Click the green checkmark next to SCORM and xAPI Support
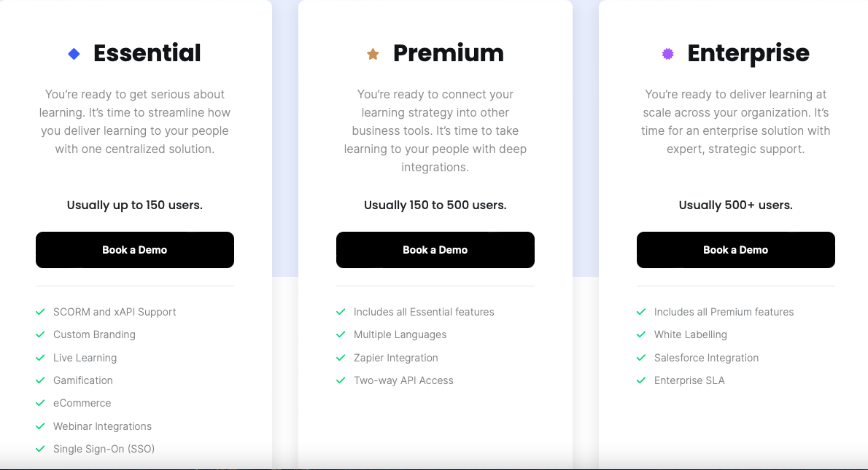The width and height of the screenshot is (868, 470). pyautogui.click(x=40, y=312)
